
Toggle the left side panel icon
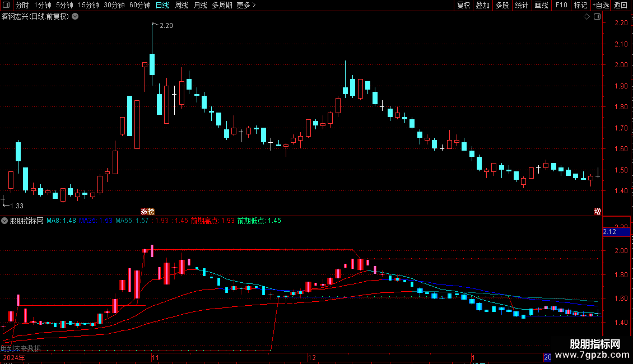click(6, 5)
